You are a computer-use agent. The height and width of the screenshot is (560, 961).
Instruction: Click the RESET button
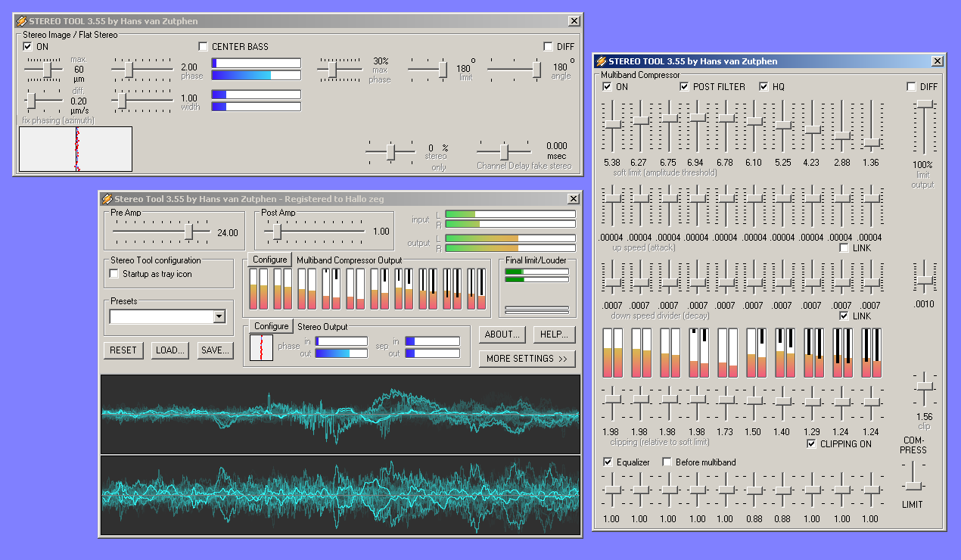[x=123, y=350]
